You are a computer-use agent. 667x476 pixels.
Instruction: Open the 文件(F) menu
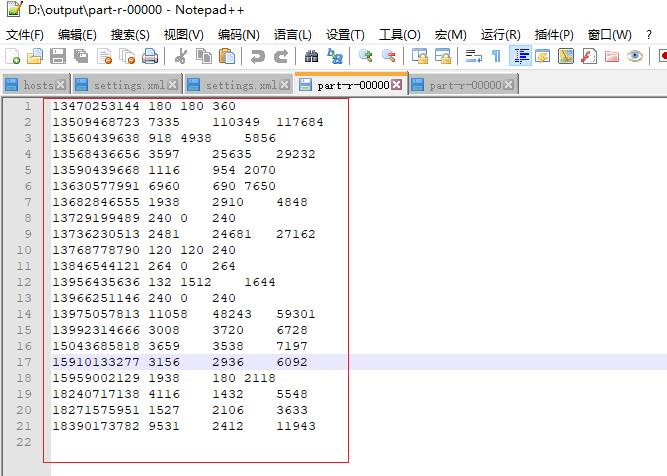pos(25,34)
